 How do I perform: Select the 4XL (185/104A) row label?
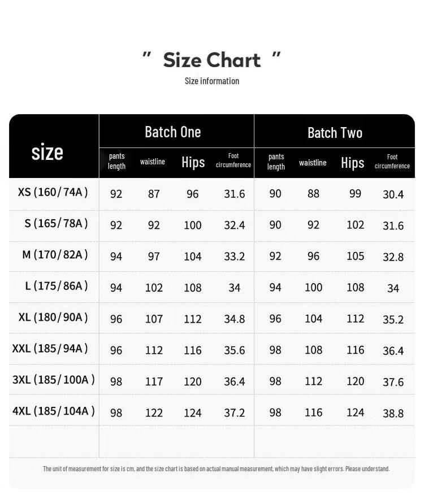54,411
